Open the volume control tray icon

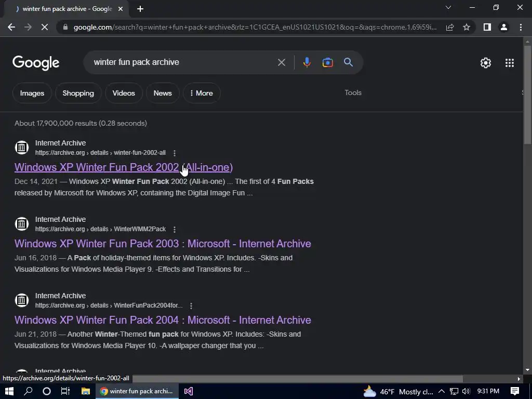pyautogui.click(x=466, y=391)
